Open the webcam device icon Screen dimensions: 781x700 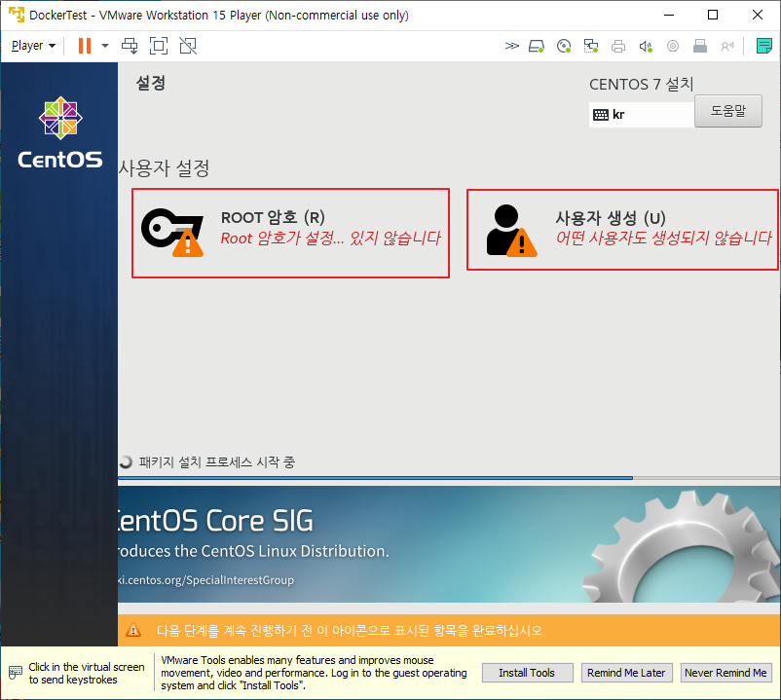tap(673, 47)
